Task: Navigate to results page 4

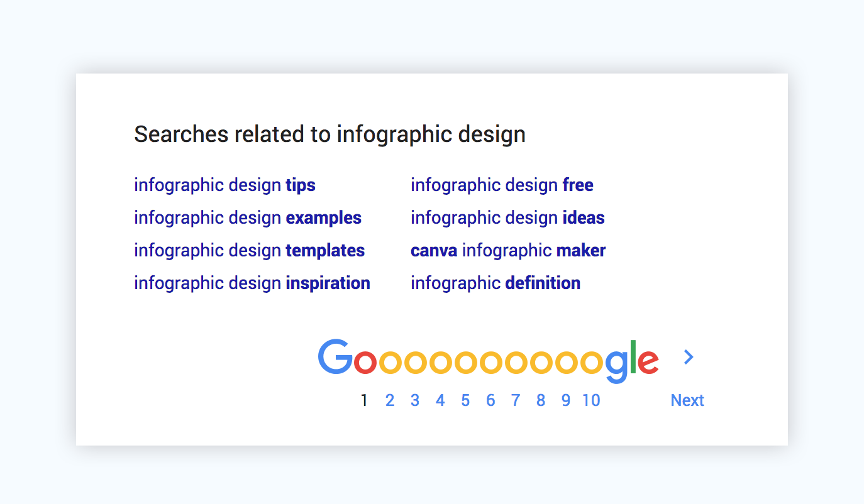Action: (x=440, y=400)
